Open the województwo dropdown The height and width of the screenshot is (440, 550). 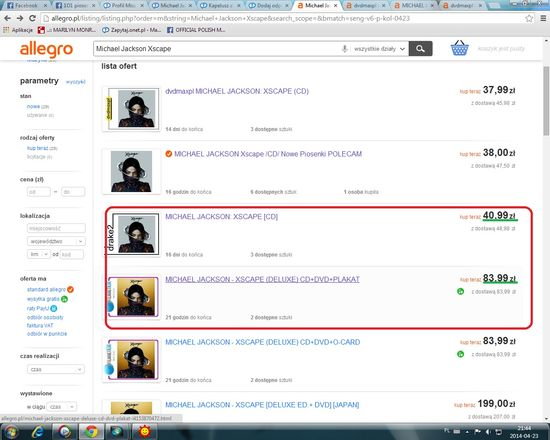coord(56,241)
